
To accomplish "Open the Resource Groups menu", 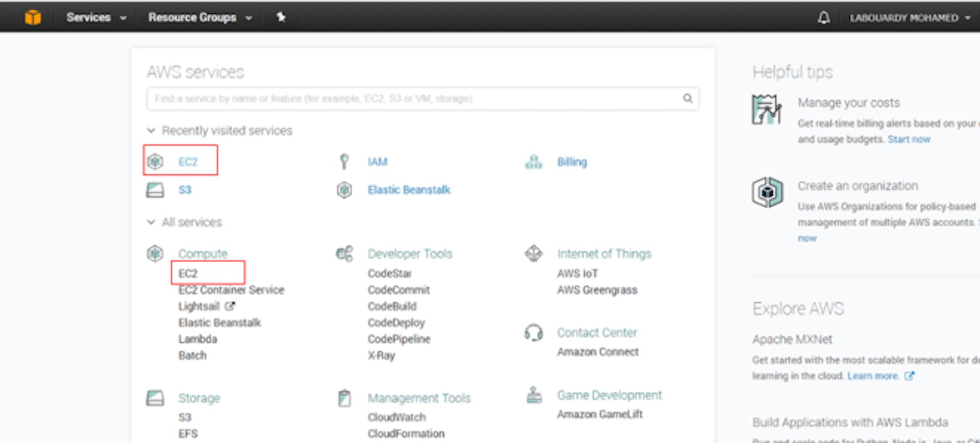I will [200, 17].
